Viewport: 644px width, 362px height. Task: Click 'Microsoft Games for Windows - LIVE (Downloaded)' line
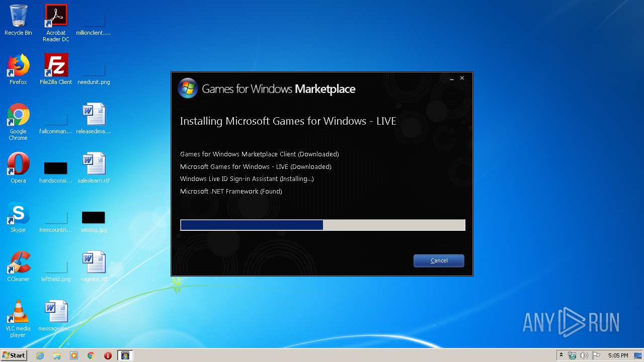tap(256, 166)
